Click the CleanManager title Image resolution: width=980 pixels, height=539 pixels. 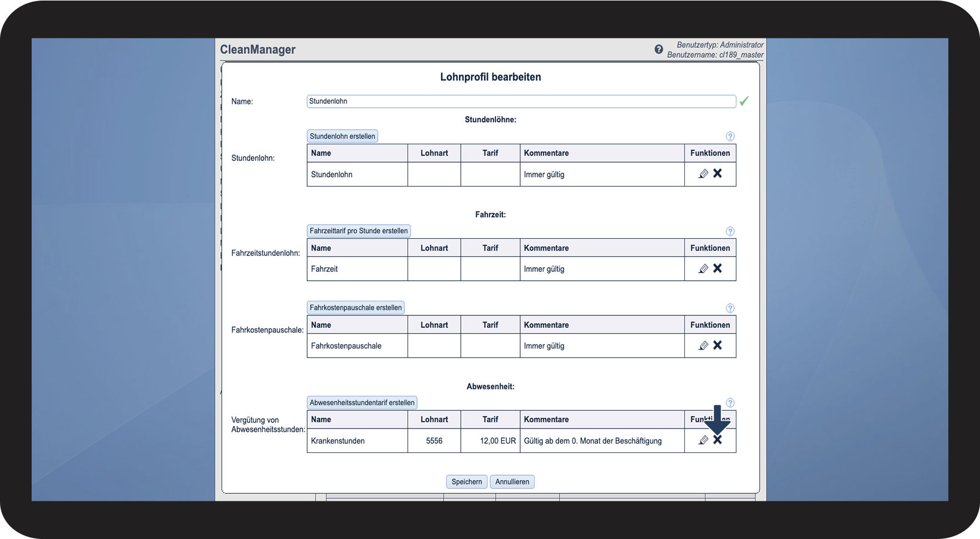coord(258,49)
